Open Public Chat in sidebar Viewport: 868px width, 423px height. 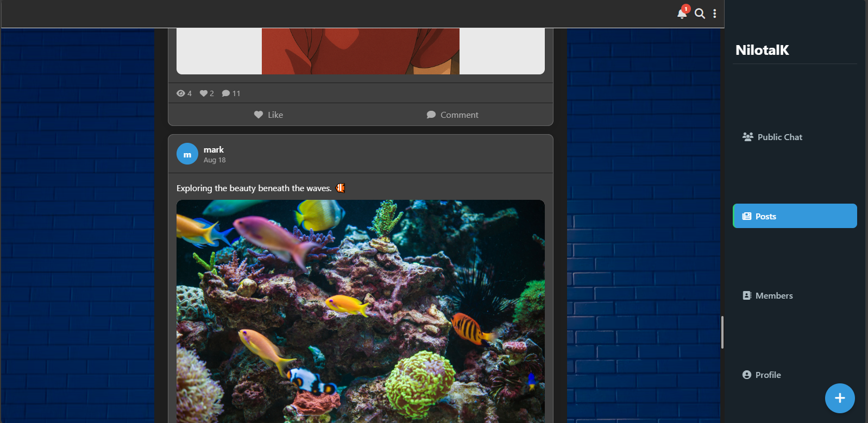click(795, 137)
